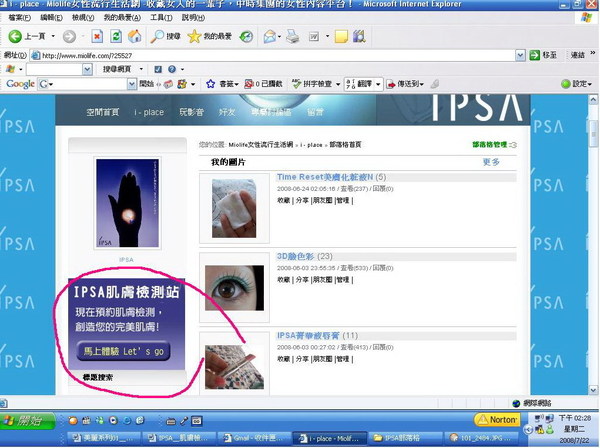Click the green Go arrow beside address bar
The width and height of the screenshot is (600, 448).
coord(534,55)
